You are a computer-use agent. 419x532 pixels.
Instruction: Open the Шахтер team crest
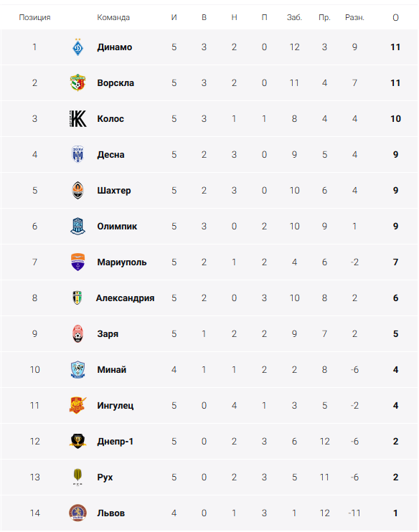77,190
